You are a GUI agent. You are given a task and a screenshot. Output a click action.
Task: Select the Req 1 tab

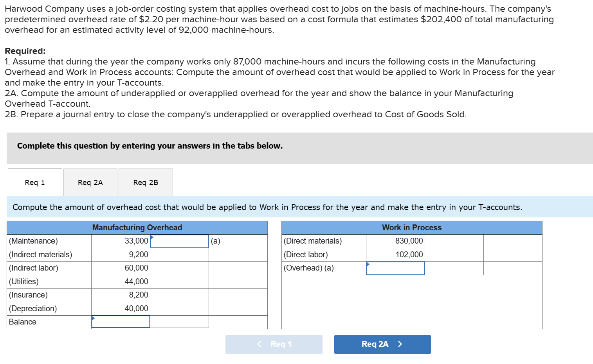tap(34, 182)
